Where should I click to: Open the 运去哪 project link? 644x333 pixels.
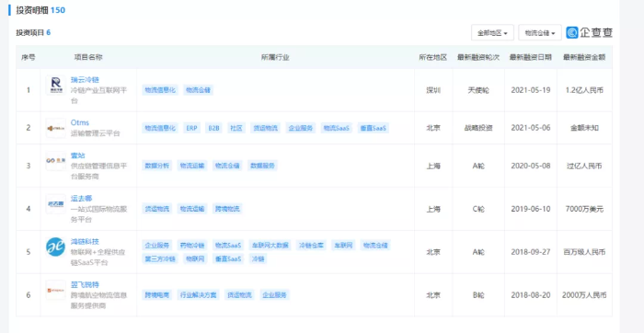(x=82, y=199)
